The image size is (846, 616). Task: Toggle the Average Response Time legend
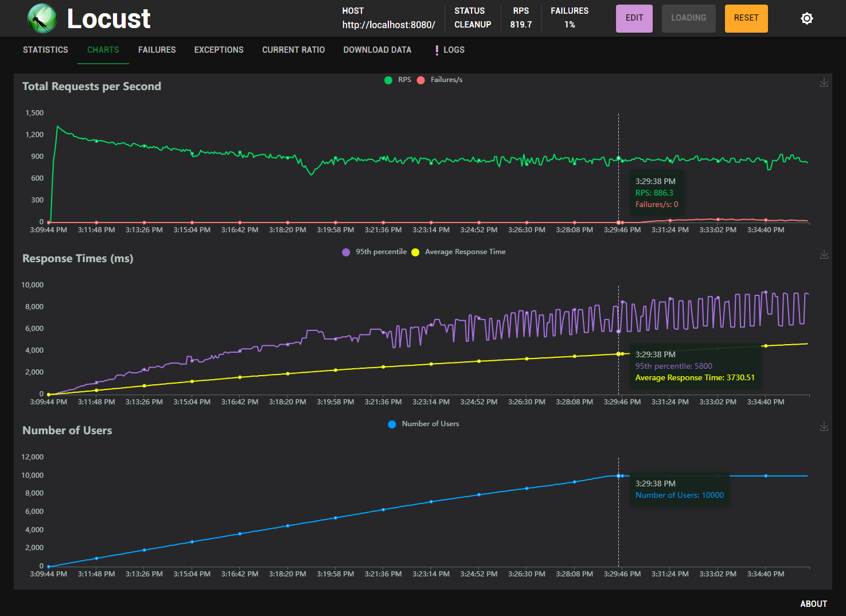click(x=458, y=252)
